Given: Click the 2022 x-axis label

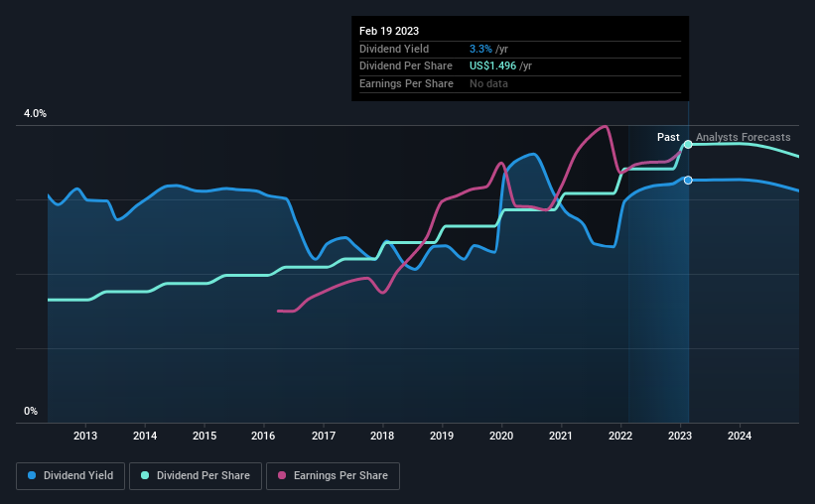Looking at the screenshot, I should 620,436.
